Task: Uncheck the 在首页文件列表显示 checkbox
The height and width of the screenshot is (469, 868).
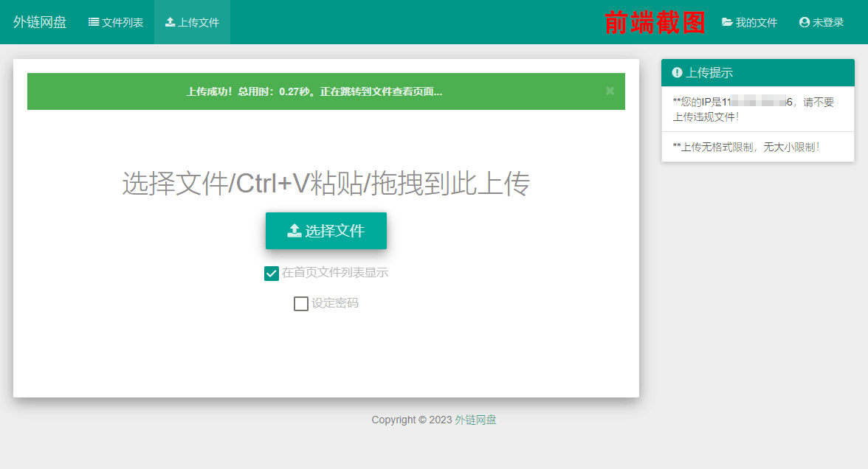Action: (271, 274)
